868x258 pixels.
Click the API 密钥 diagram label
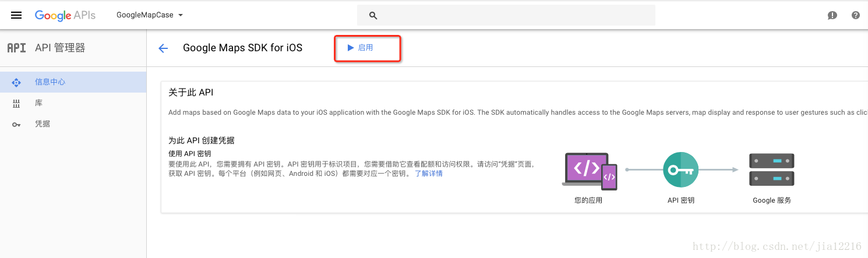point(681,200)
